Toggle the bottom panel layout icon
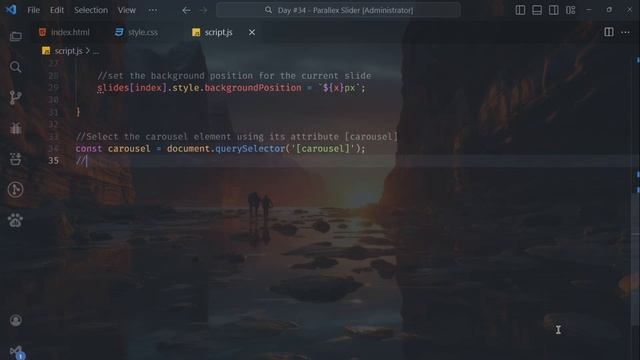Screen dimensions: 640x360 (537, 10)
